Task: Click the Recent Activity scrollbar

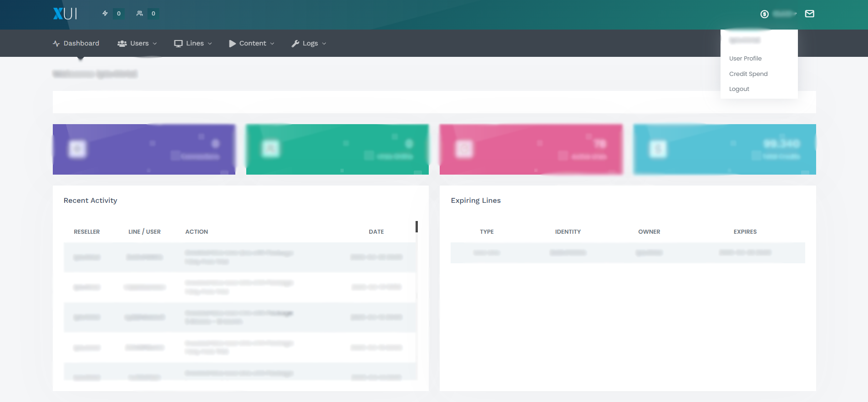Action: pyautogui.click(x=416, y=226)
